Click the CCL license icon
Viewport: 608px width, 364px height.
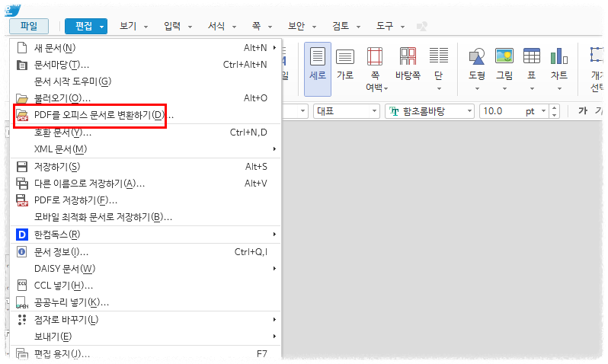point(22,286)
